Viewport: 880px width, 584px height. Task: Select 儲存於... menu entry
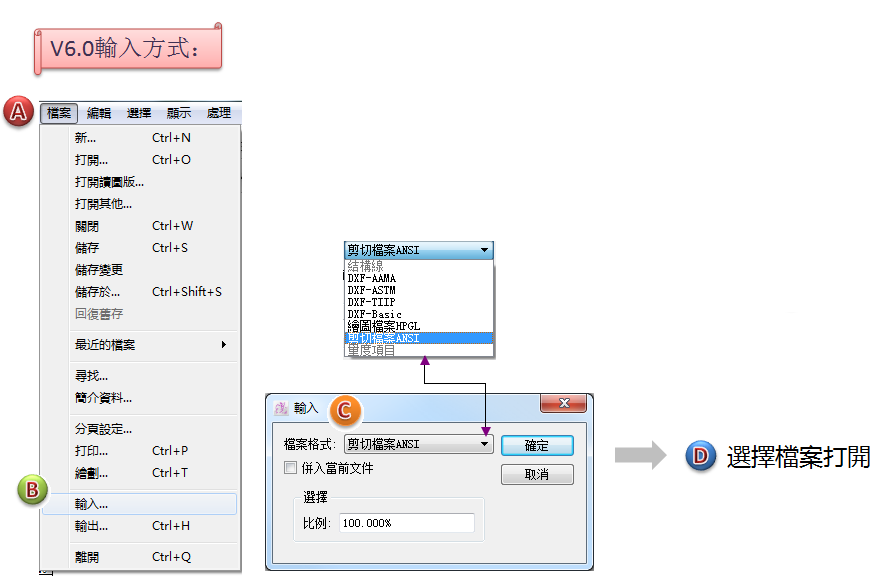(140, 292)
